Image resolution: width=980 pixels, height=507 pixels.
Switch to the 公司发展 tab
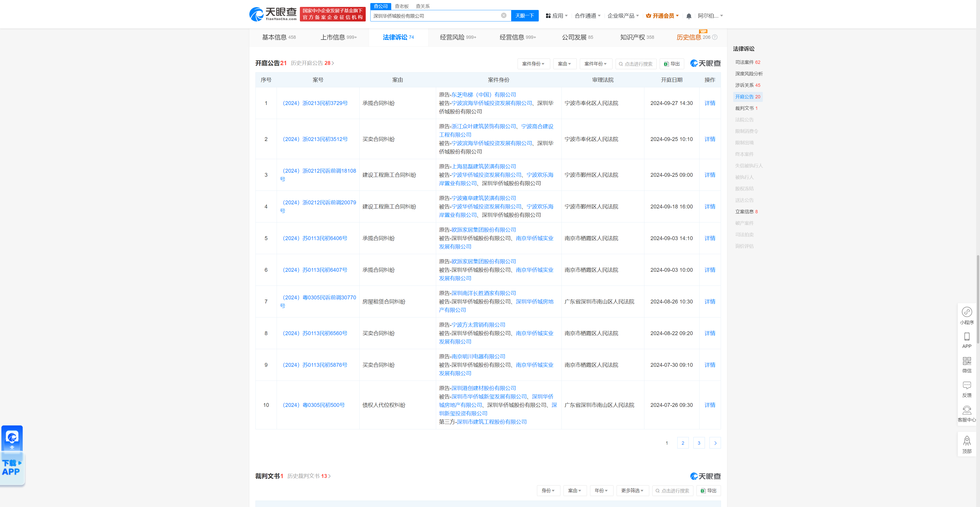point(578,37)
